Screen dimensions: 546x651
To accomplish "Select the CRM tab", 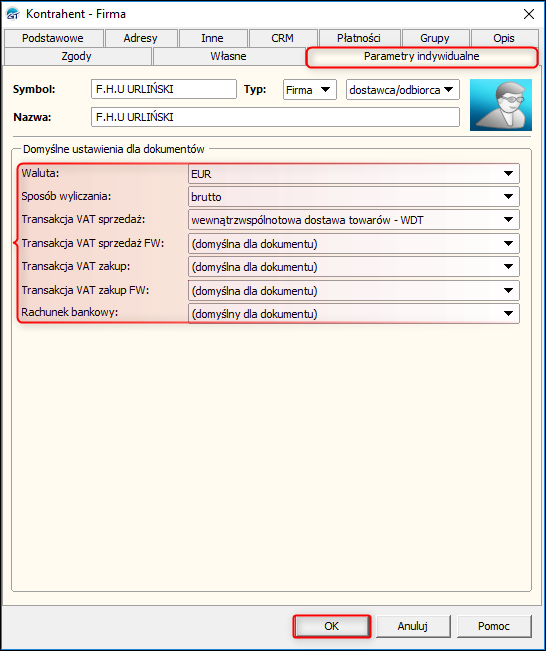I will [282, 38].
